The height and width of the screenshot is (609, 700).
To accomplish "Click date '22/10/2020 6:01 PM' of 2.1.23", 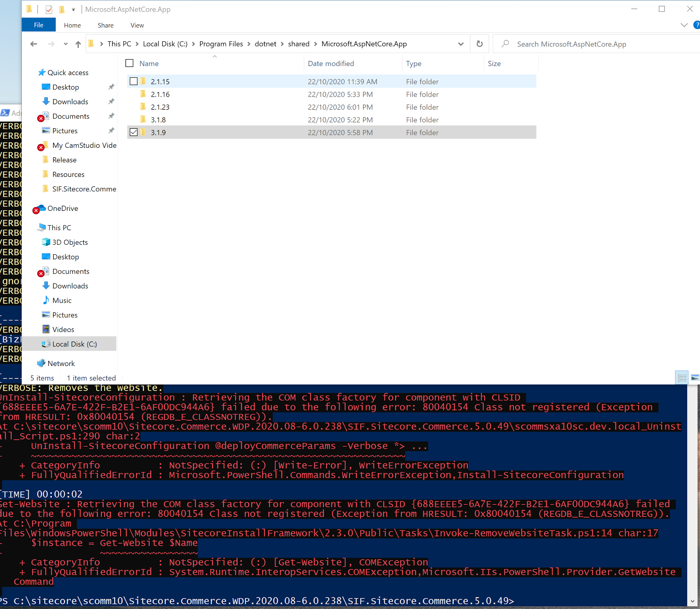I will [340, 107].
